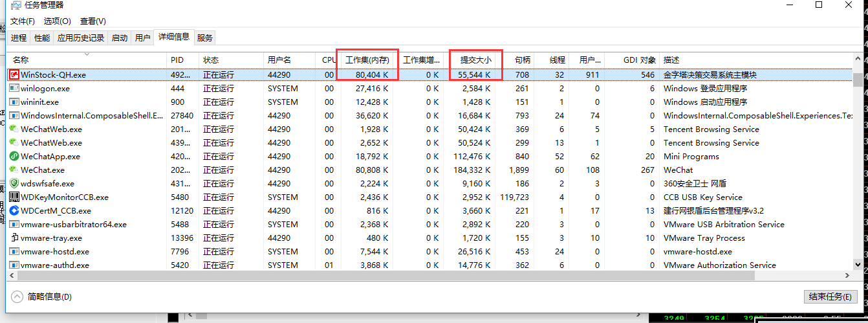Select the 详细信息 tab
Screen dimensions: 868x323
click(x=174, y=37)
